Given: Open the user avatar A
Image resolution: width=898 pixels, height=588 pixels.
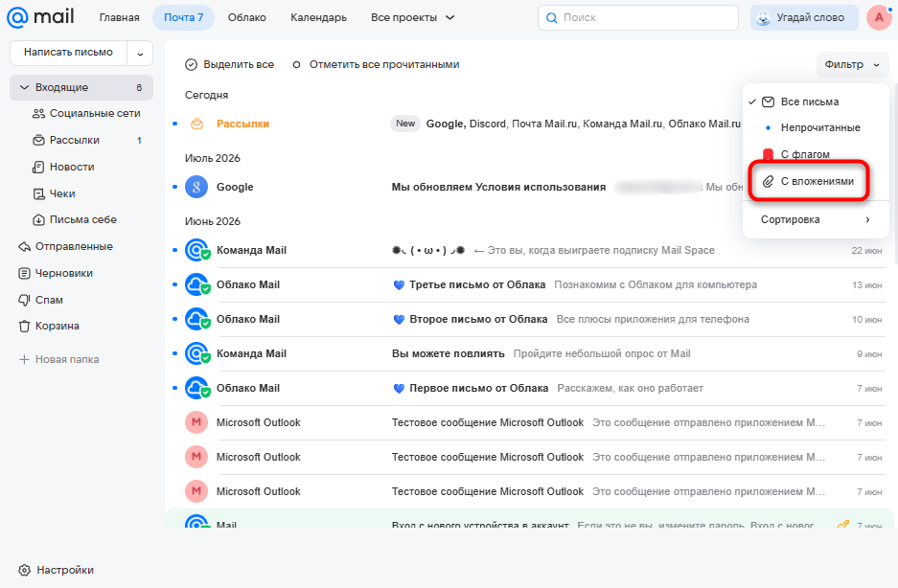Looking at the screenshot, I should 879,18.
